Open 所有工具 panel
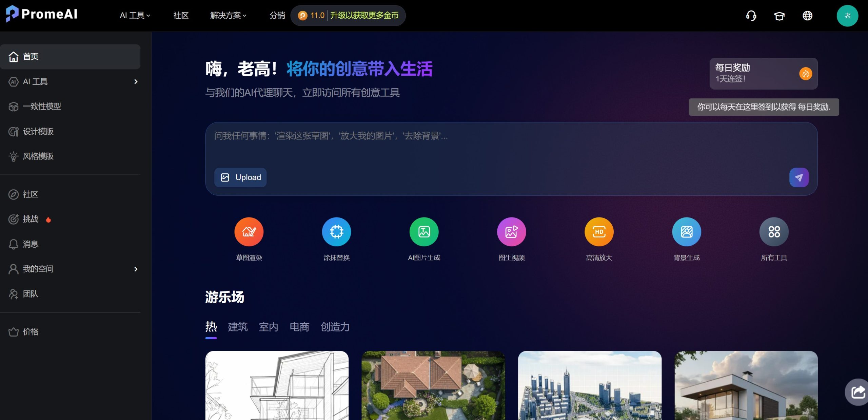The image size is (868, 420). [x=774, y=232]
